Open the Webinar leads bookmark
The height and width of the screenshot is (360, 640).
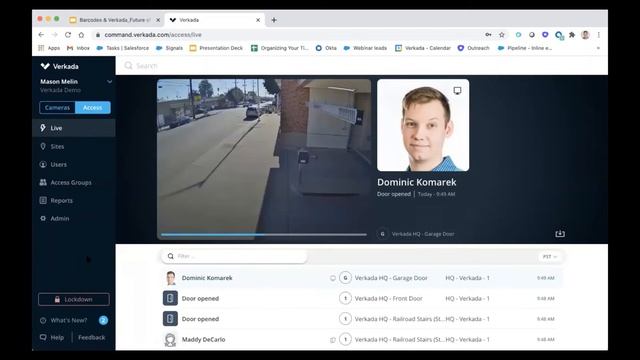pyautogui.click(x=365, y=48)
